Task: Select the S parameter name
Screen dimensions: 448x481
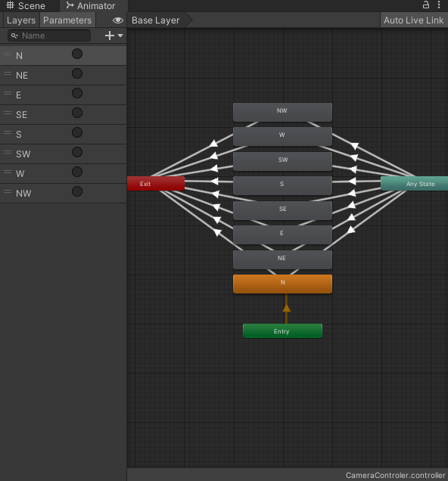Action: tap(19, 135)
